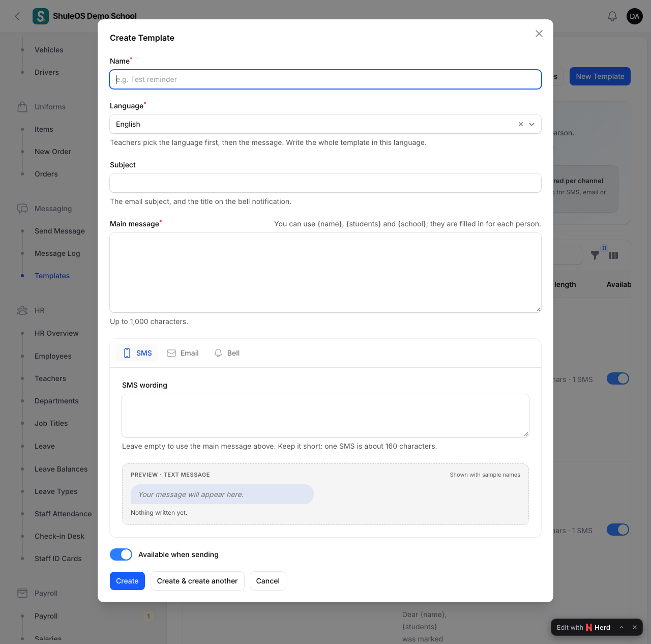Cancel the template creation
The width and height of the screenshot is (651, 644).
(x=268, y=581)
